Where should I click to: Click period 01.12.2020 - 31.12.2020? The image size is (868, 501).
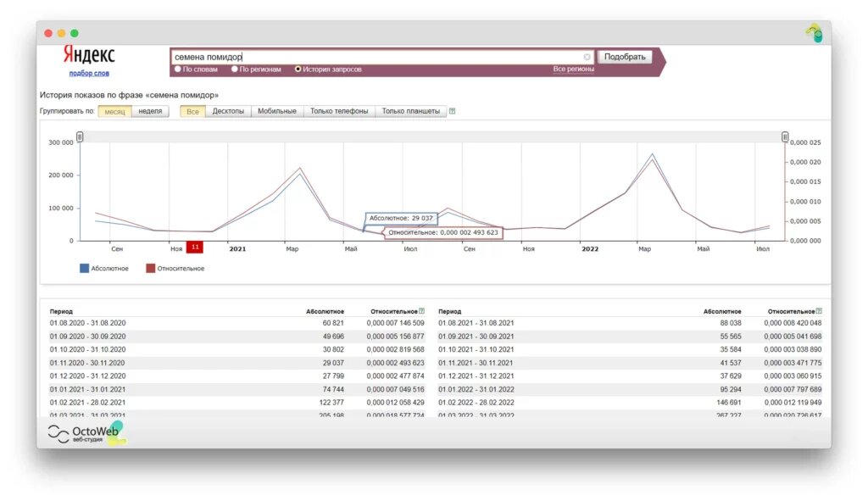point(87,376)
